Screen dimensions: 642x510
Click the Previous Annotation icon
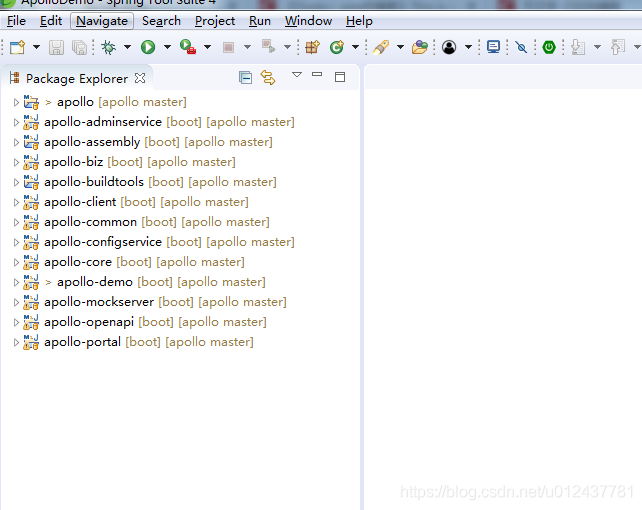click(x=618, y=47)
